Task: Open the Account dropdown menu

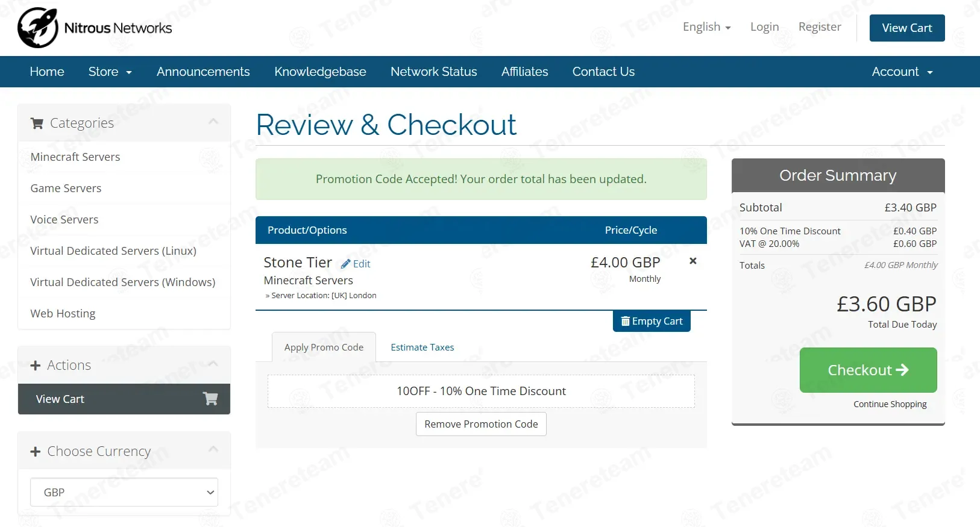Action: point(902,72)
